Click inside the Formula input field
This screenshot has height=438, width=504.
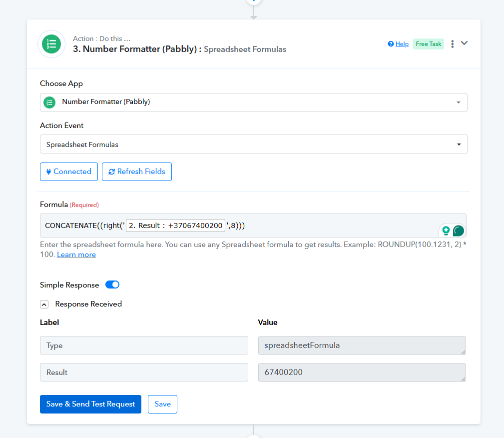point(253,225)
